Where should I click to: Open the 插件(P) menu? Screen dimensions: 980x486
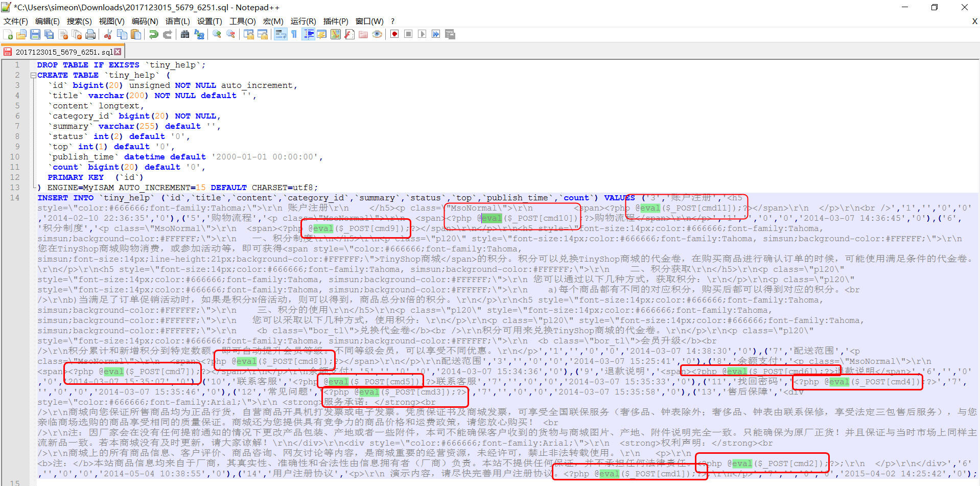[336, 21]
